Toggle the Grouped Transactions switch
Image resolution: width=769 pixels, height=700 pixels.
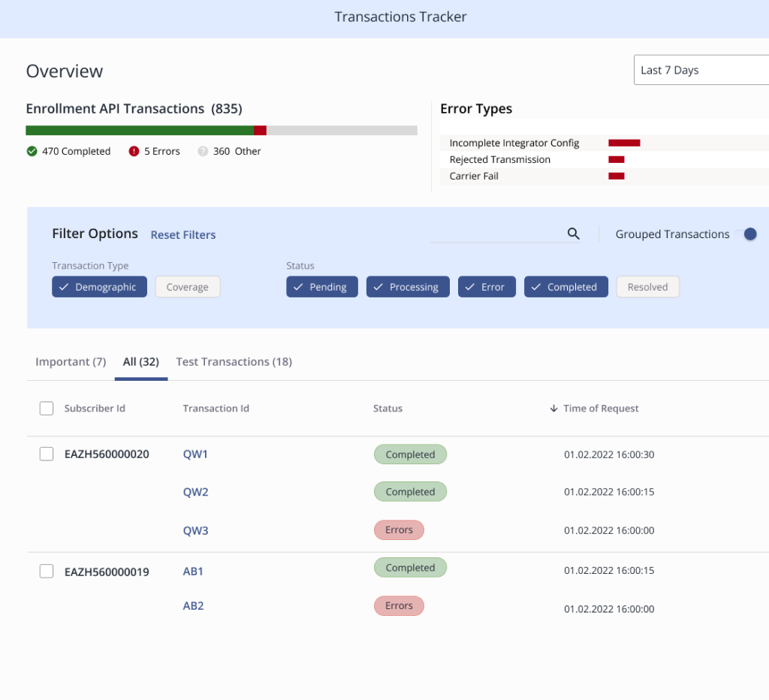(749, 234)
